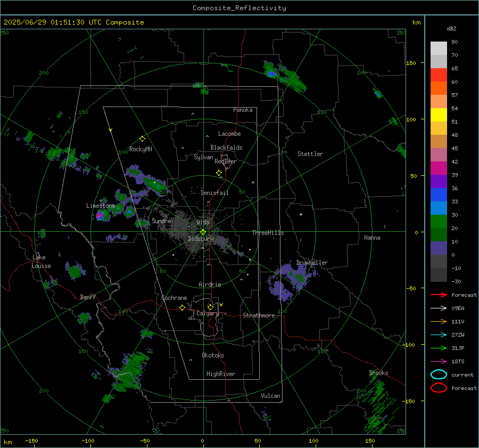Click the Composite_Reflectivity title
This screenshot has height=448, width=479.
point(239,8)
